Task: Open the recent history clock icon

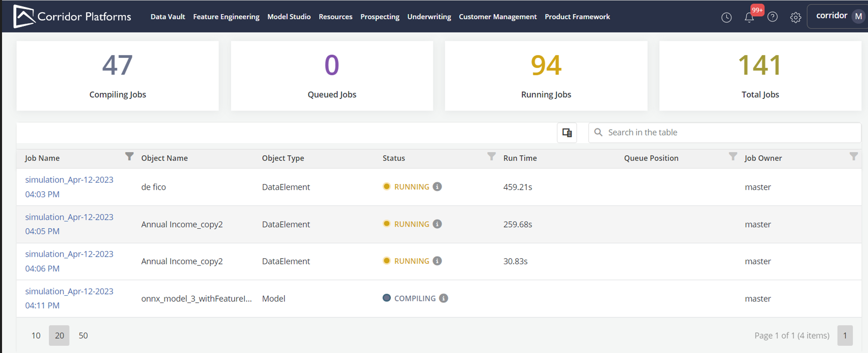Action: point(726,17)
